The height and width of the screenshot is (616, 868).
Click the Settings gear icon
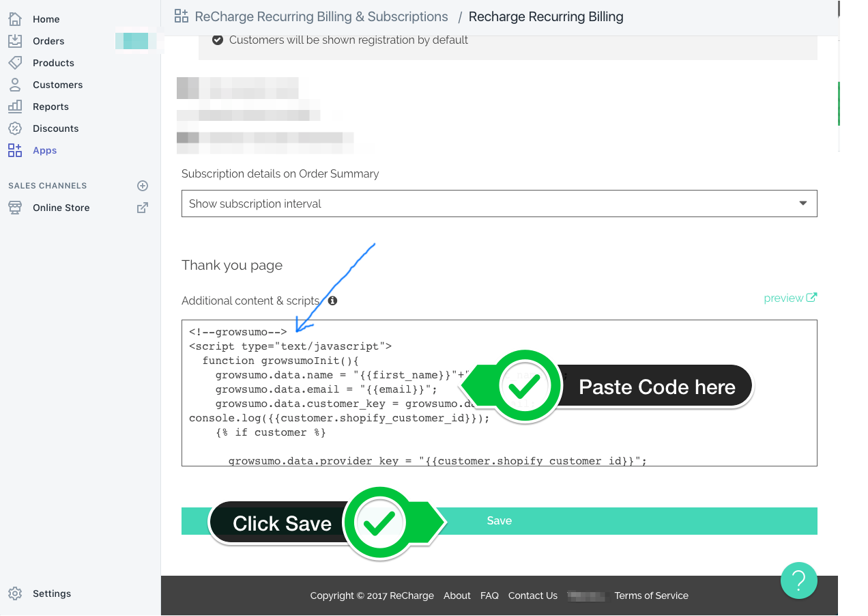(15, 593)
